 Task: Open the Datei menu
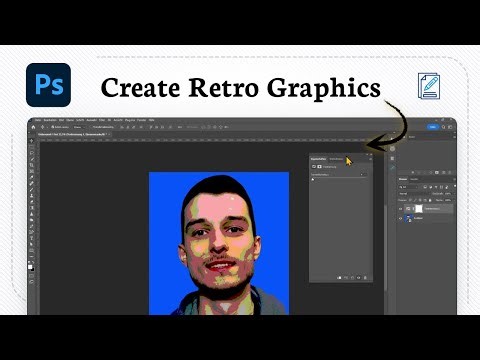[38, 120]
